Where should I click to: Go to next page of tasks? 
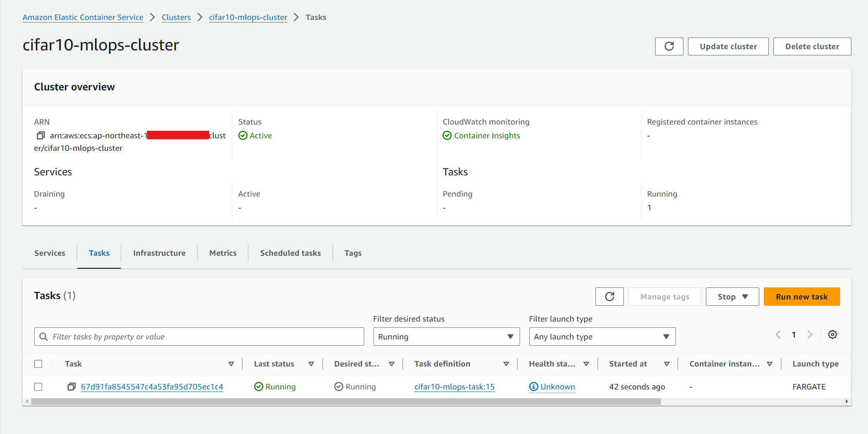[810, 334]
